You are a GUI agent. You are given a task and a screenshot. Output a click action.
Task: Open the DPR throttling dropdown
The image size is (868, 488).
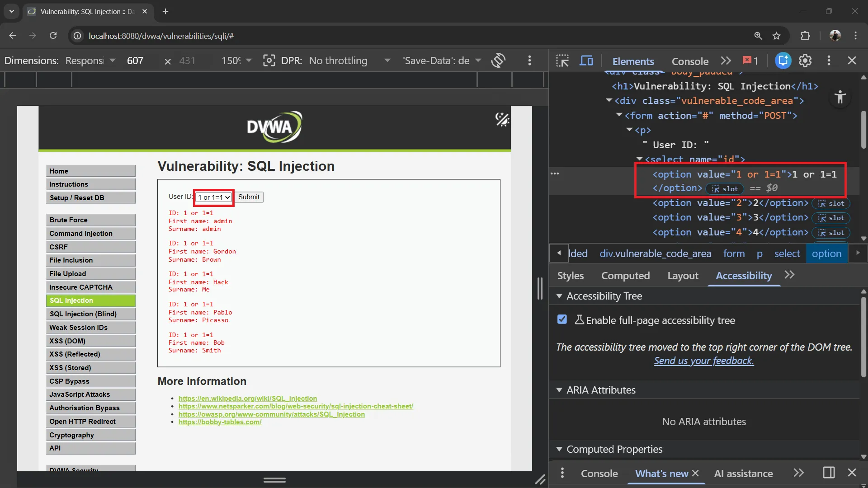[x=349, y=60]
